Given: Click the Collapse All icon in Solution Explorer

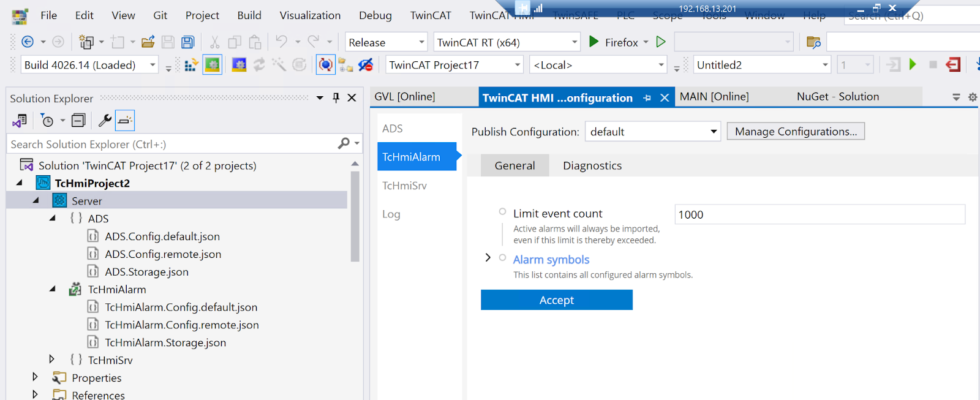Looking at the screenshot, I should click(78, 121).
